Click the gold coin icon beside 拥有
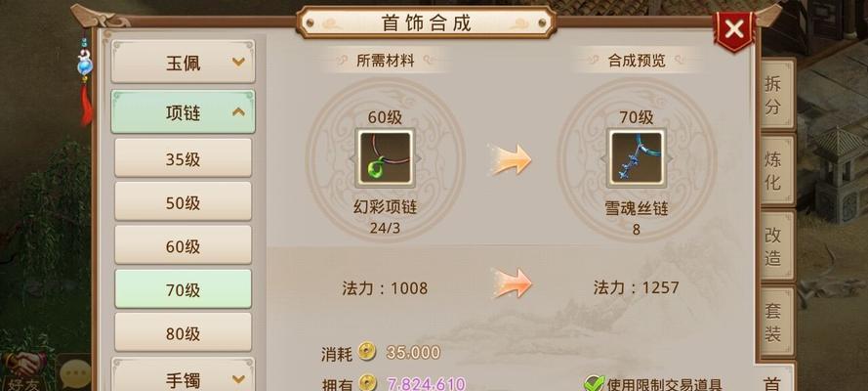Image resolution: width=868 pixels, height=391 pixels. click(x=367, y=383)
